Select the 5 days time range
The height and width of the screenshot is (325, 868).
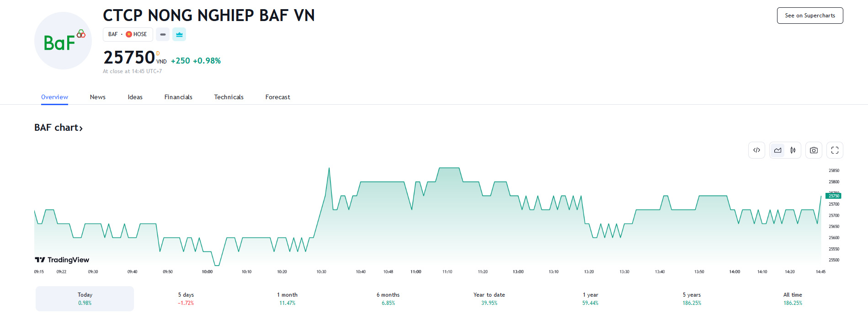click(x=186, y=298)
